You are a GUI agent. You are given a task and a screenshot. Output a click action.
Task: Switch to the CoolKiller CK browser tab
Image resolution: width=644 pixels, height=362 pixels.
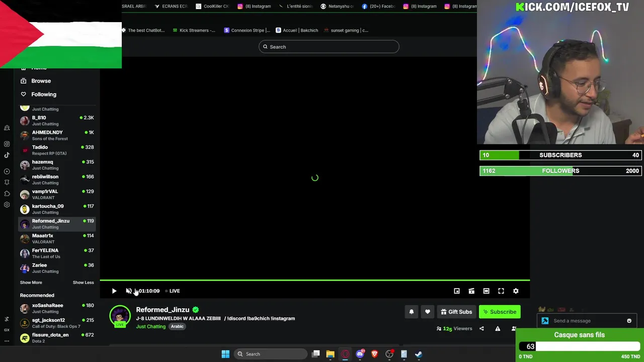tap(212, 7)
